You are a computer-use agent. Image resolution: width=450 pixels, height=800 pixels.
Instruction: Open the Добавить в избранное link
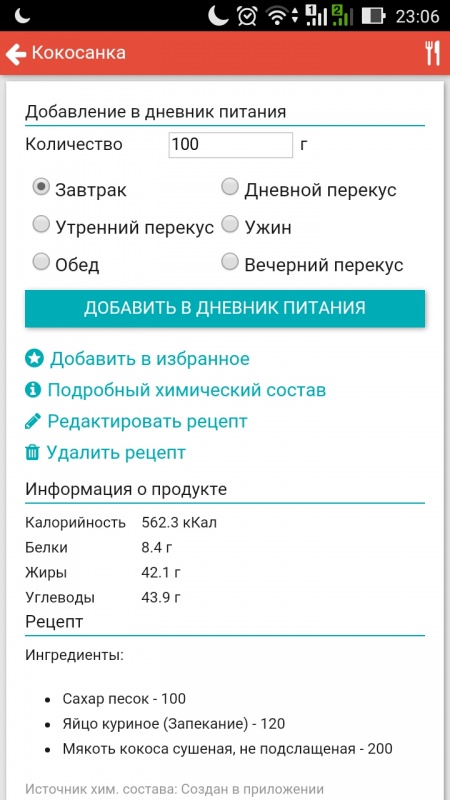pyautogui.click(x=149, y=359)
